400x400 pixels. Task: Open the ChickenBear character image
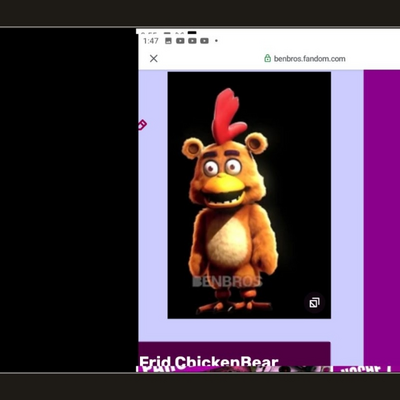click(249, 195)
